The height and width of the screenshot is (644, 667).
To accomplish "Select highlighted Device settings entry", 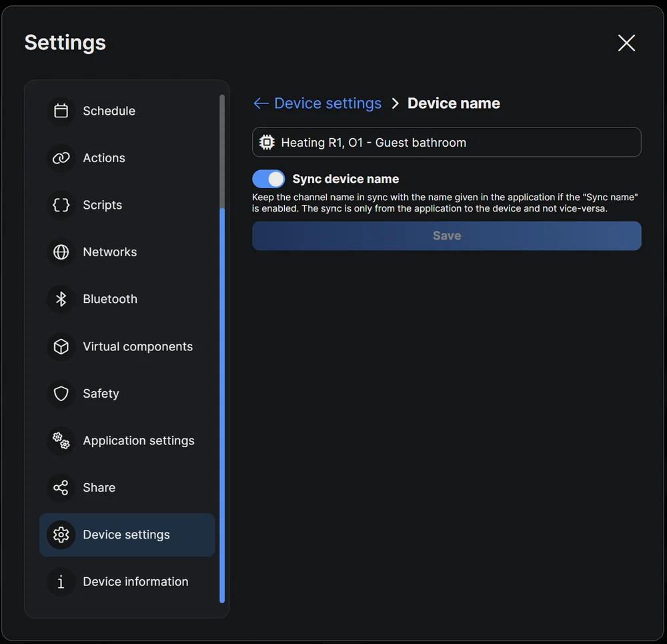I will [127, 535].
